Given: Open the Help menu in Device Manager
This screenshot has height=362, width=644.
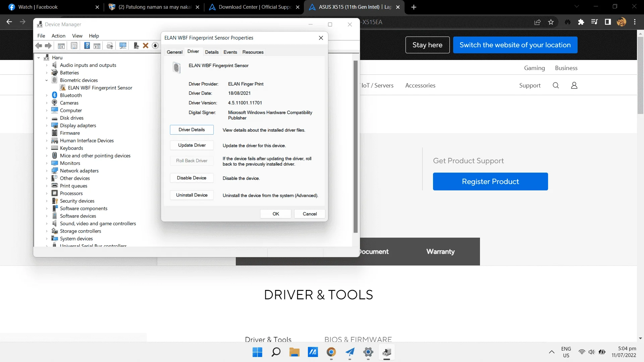Looking at the screenshot, I should pyautogui.click(x=94, y=36).
